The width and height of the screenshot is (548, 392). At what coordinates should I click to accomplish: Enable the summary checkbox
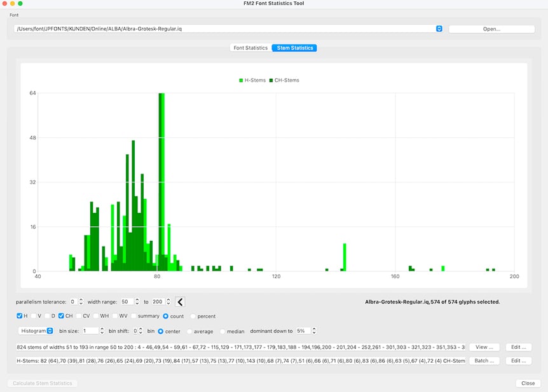click(x=134, y=316)
